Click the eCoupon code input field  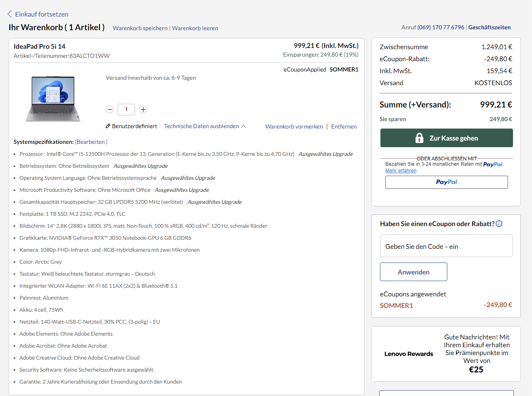pos(446,246)
